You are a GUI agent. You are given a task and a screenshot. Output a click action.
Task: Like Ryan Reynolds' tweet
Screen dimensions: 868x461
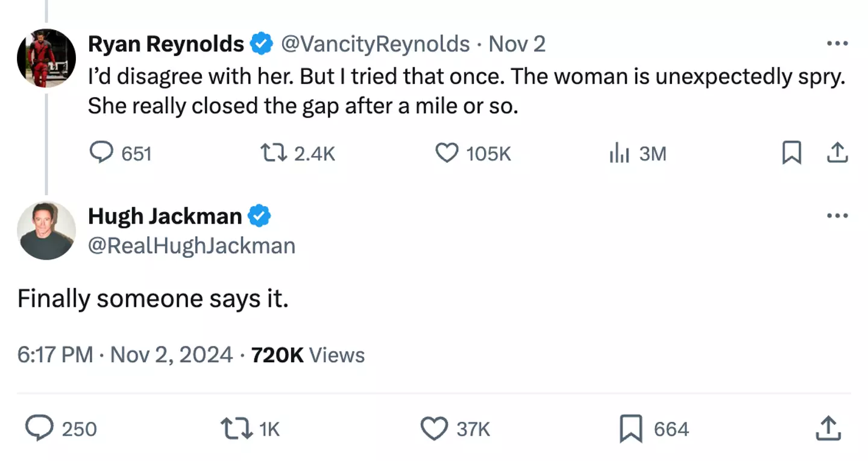coord(446,153)
